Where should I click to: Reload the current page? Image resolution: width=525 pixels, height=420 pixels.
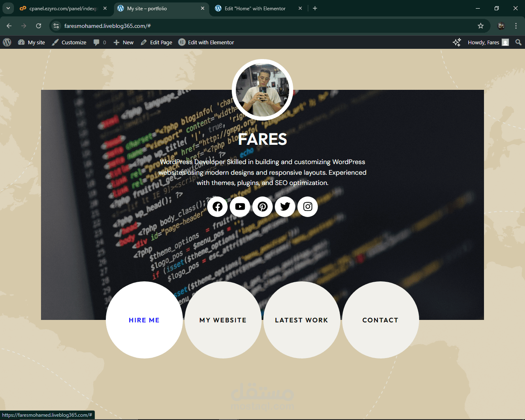(x=39, y=26)
